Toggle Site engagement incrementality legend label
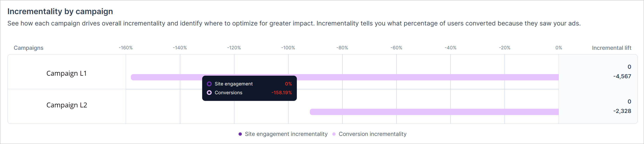This screenshot has height=144, width=644. (x=286, y=134)
